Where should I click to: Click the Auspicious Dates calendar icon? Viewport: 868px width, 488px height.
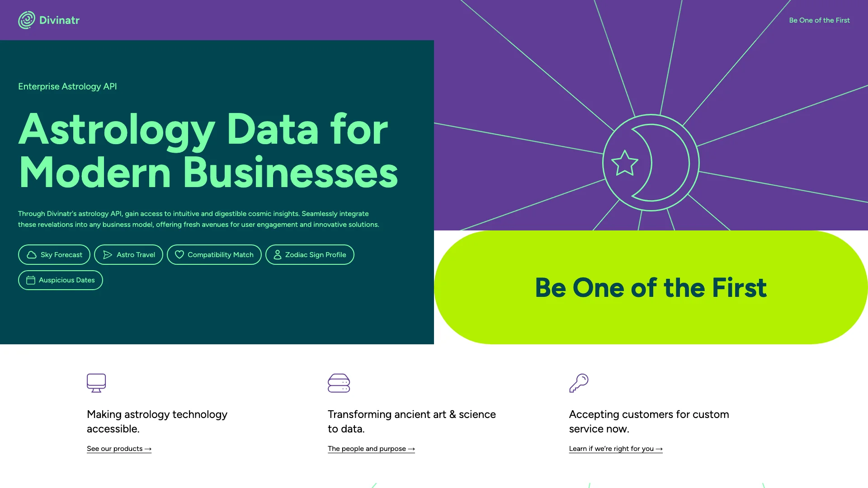tap(30, 279)
